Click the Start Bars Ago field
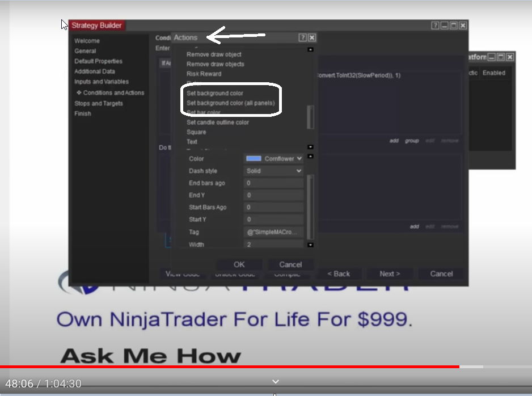 (273, 207)
